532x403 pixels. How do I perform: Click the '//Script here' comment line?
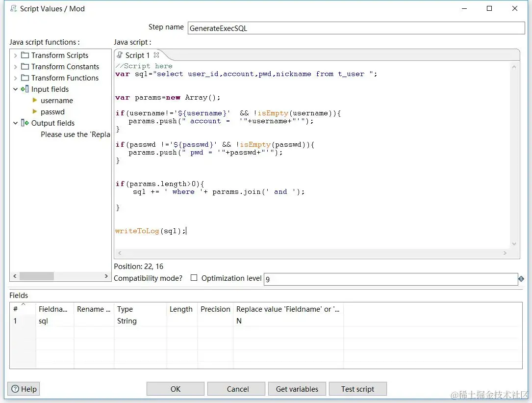click(144, 66)
